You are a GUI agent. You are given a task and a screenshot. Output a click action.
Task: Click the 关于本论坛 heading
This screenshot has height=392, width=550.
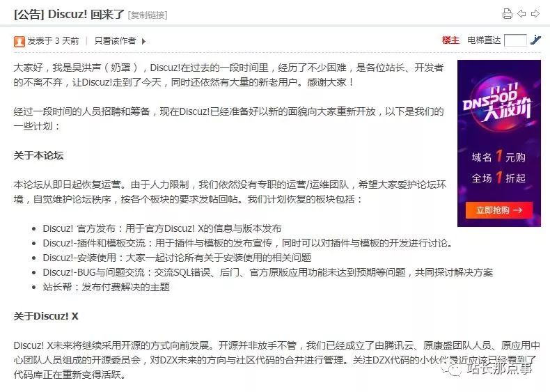tap(38, 155)
